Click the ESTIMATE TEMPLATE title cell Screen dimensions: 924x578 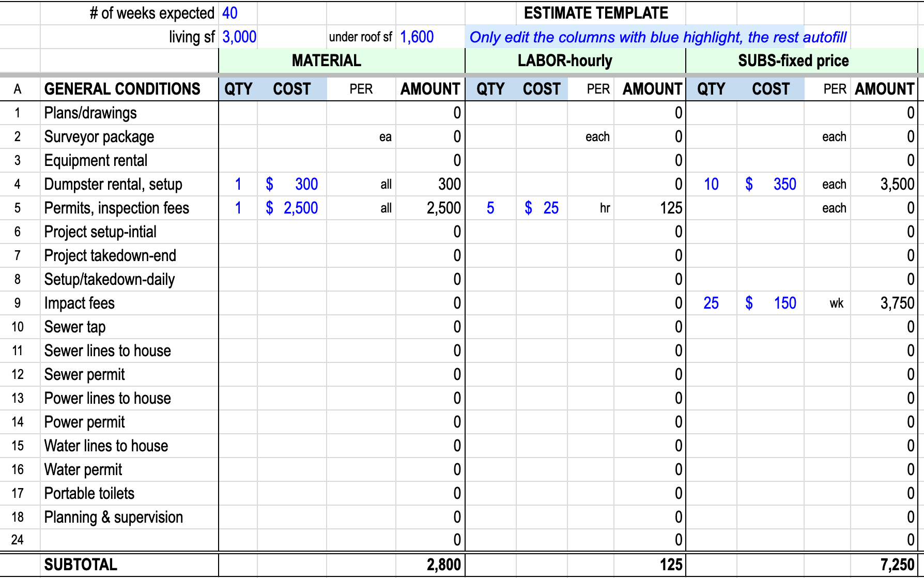pos(595,13)
